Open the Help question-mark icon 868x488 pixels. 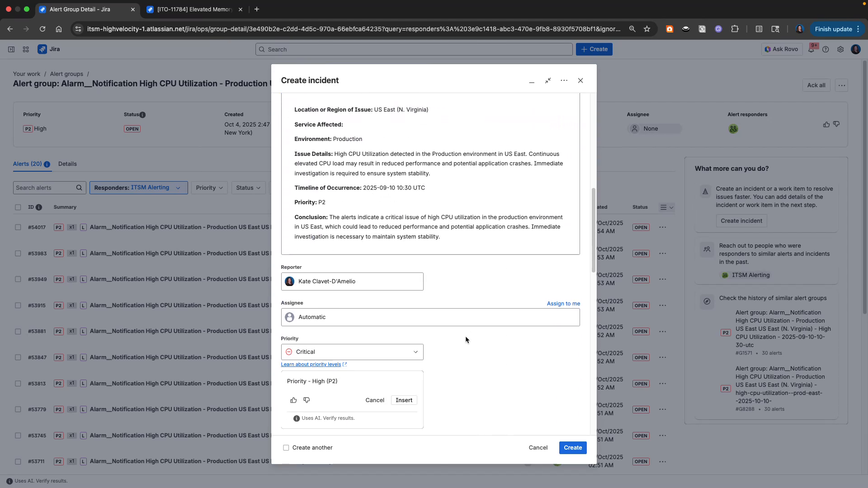tap(826, 49)
